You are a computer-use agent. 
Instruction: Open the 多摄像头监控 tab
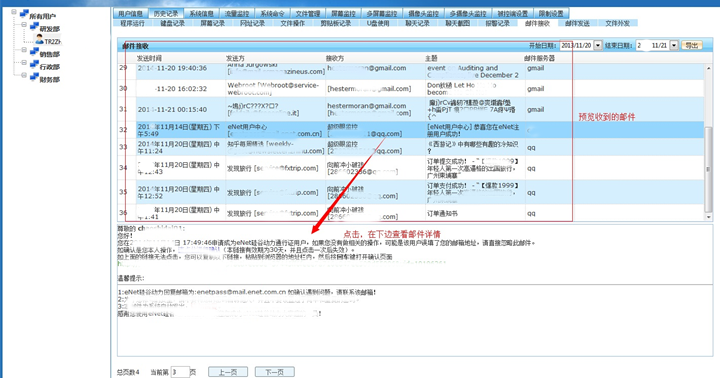click(468, 13)
